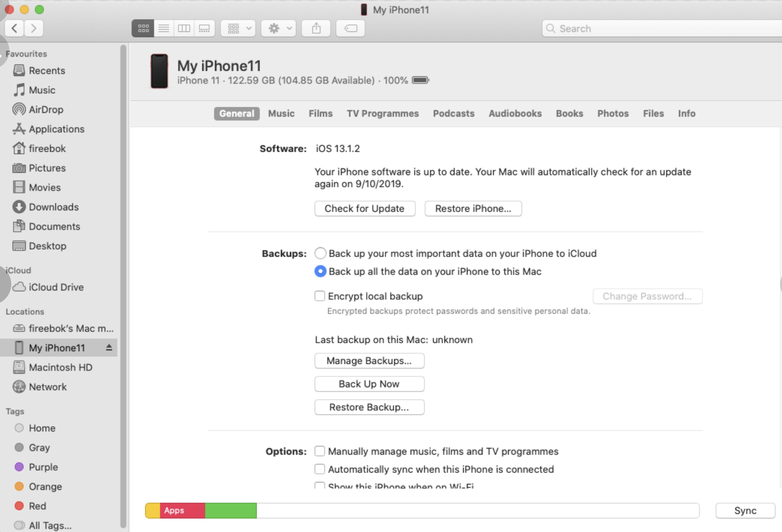Open the TV Programmes tab
Image resolution: width=782 pixels, height=532 pixels.
pos(383,114)
